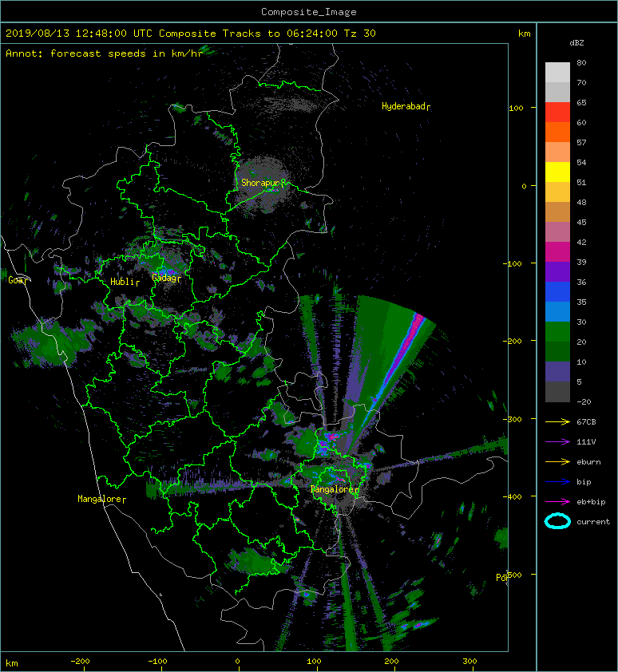
Task: Click the eburn yellow arrow legend icon
Action: point(557,462)
